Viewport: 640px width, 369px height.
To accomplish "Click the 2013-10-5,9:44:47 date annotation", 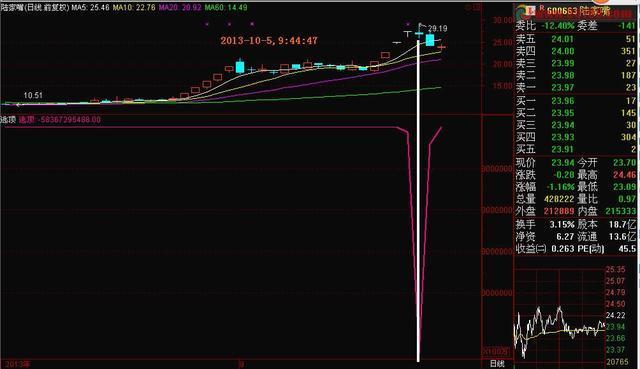I will (x=269, y=40).
